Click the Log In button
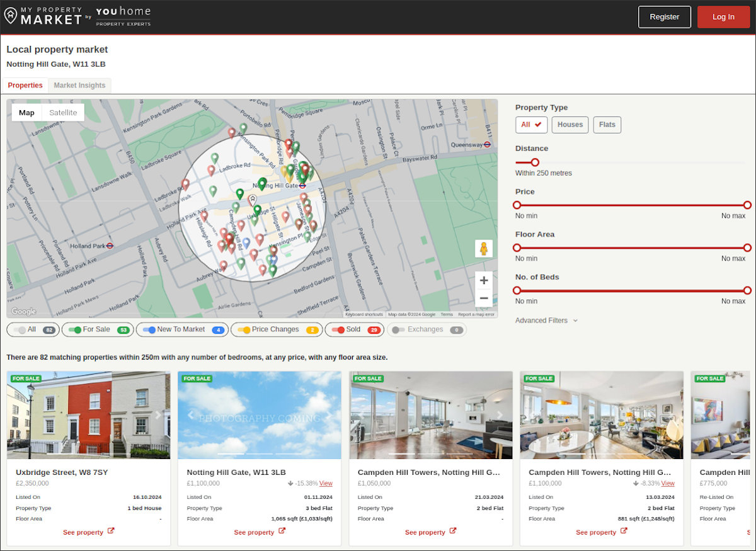756x551 pixels. click(x=723, y=17)
